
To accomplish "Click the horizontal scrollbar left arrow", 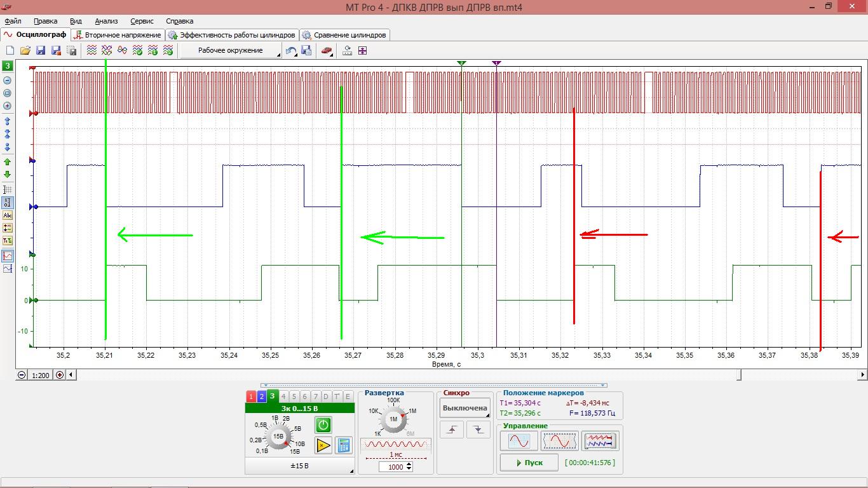I will [x=71, y=375].
